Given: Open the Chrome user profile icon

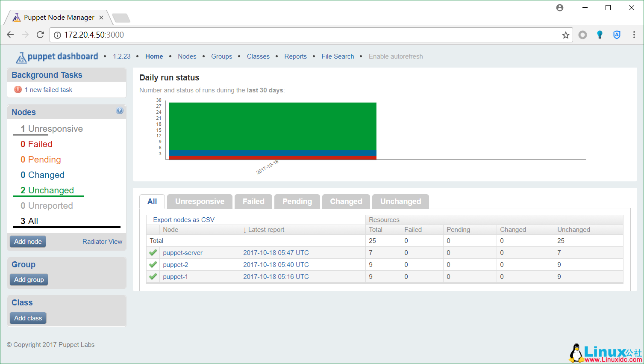Looking at the screenshot, I should click(x=560, y=8).
